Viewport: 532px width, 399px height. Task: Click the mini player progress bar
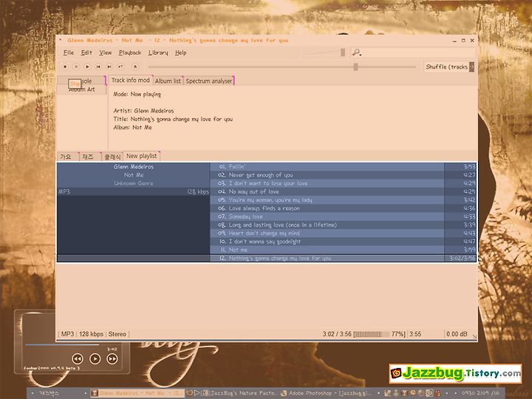pos(62,345)
